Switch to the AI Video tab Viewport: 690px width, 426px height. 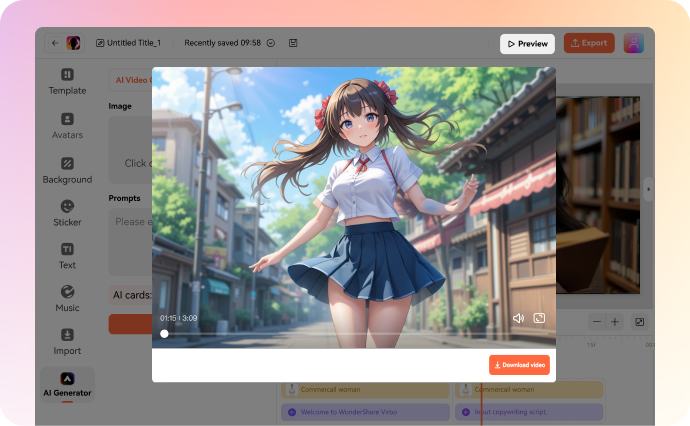[x=131, y=80]
